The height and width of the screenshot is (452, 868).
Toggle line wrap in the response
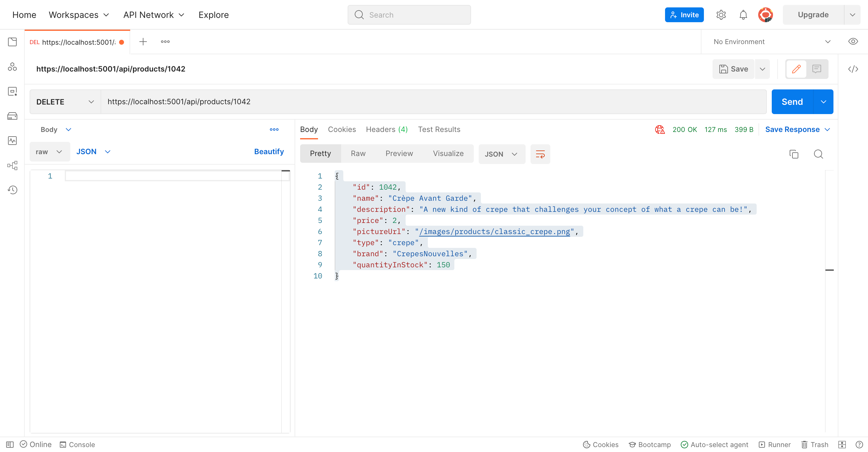tap(540, 154)
